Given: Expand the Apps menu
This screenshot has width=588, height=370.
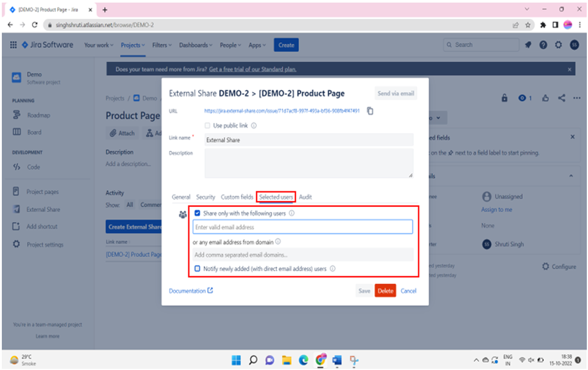Looking at the screenshot, I should click(257, 45).
